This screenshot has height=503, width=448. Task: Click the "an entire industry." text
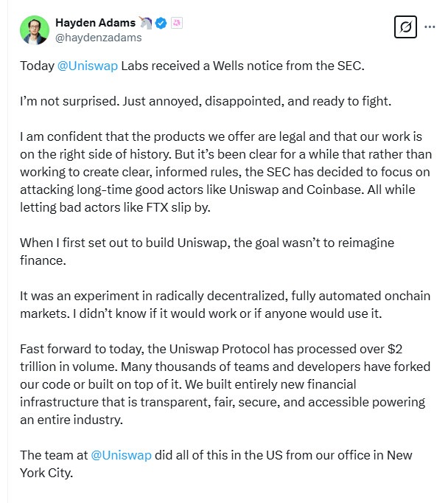pos(71,420)
